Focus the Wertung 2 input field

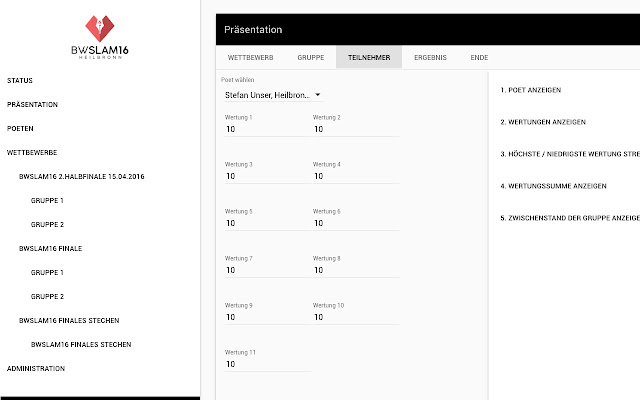pyautogui.click(x=356, y=129)
